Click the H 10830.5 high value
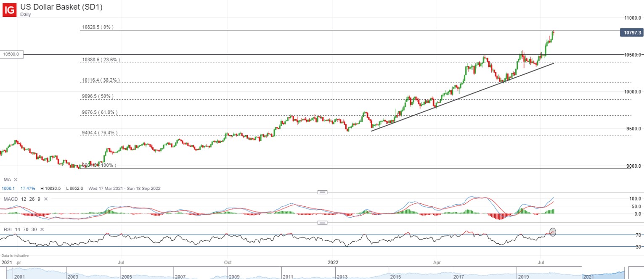Image resolution: width=644 pixels, height=279 pixels. 51,189
